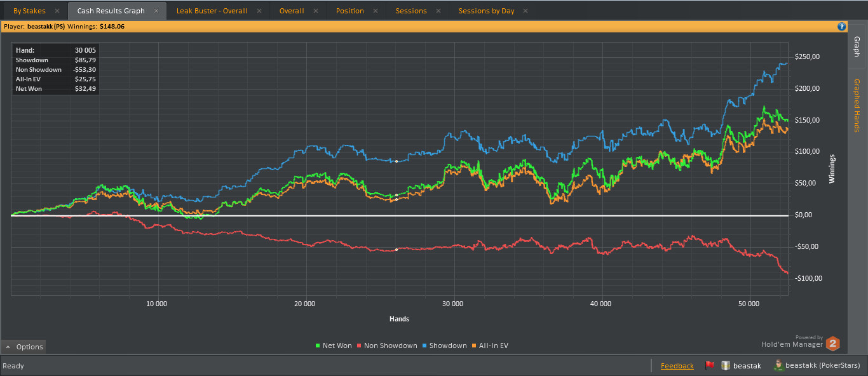The height and width of the screenshot is (376, 868).
Task: Click the Non Showdown value -$53,30
Action: click(x=84, y=69)
